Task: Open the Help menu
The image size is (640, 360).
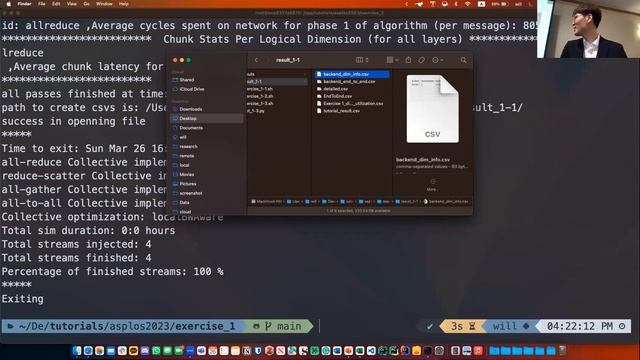Action: 124,4
